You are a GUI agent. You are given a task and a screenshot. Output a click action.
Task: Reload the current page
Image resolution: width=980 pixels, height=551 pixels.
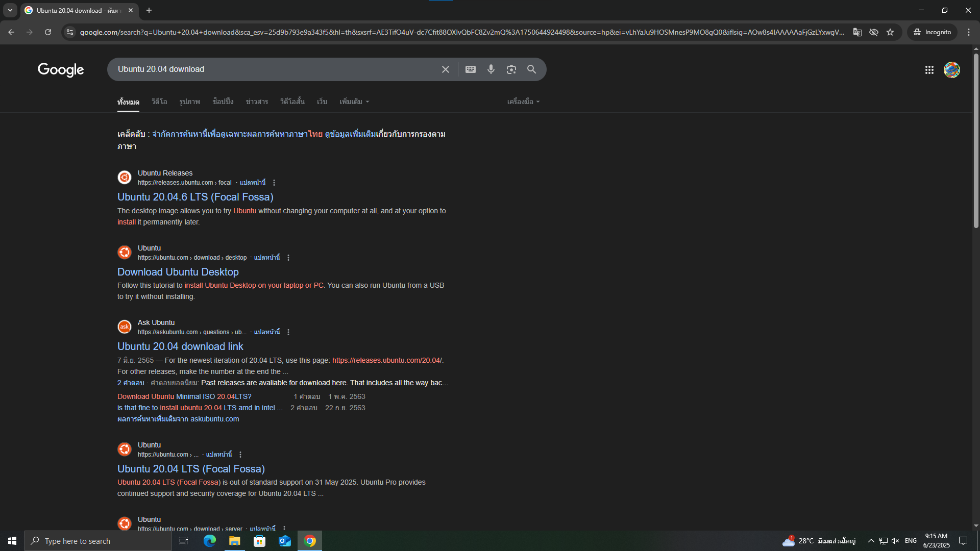48,32
